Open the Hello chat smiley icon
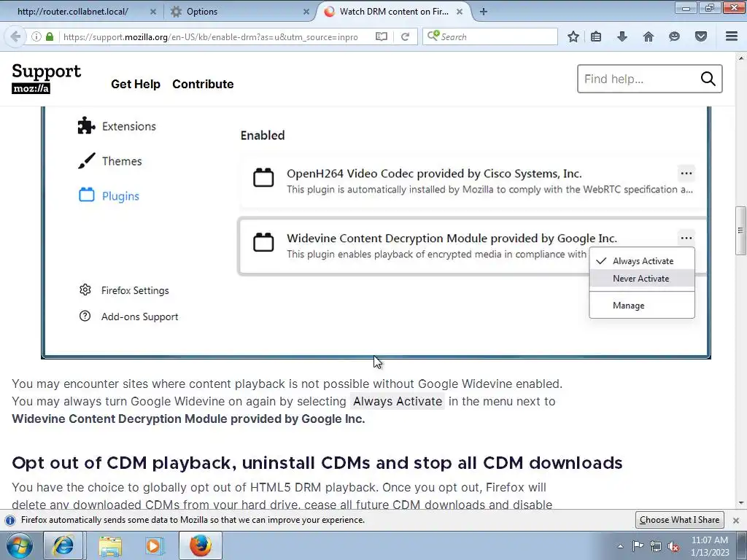This screenshot has width=747, height=560. point(674,36)
